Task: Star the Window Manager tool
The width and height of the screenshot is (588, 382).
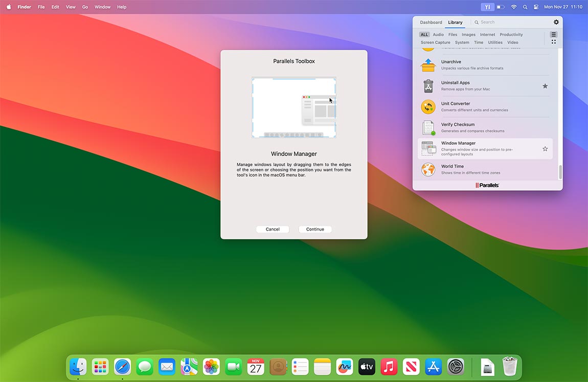Action: click(545, 148)
